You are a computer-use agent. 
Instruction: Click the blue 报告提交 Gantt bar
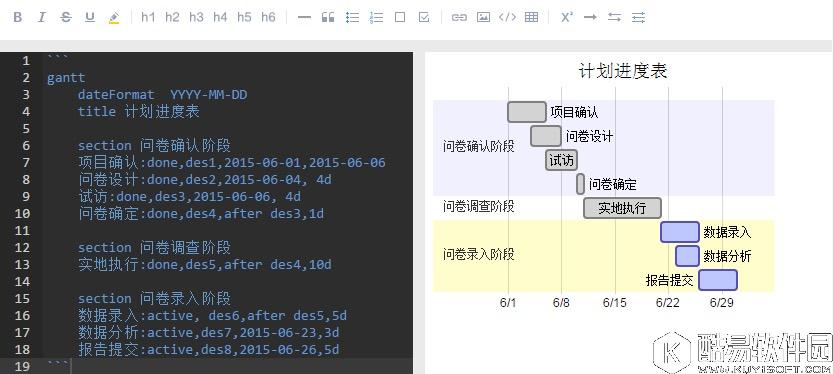click(718, 280)
